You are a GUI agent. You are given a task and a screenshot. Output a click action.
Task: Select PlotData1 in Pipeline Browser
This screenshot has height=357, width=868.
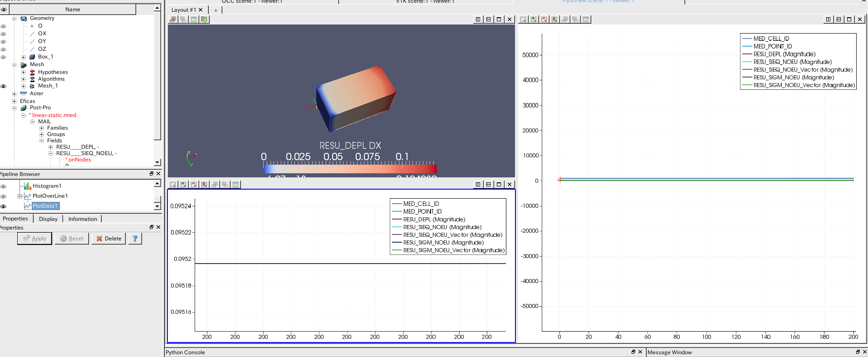tap(45, 206)
